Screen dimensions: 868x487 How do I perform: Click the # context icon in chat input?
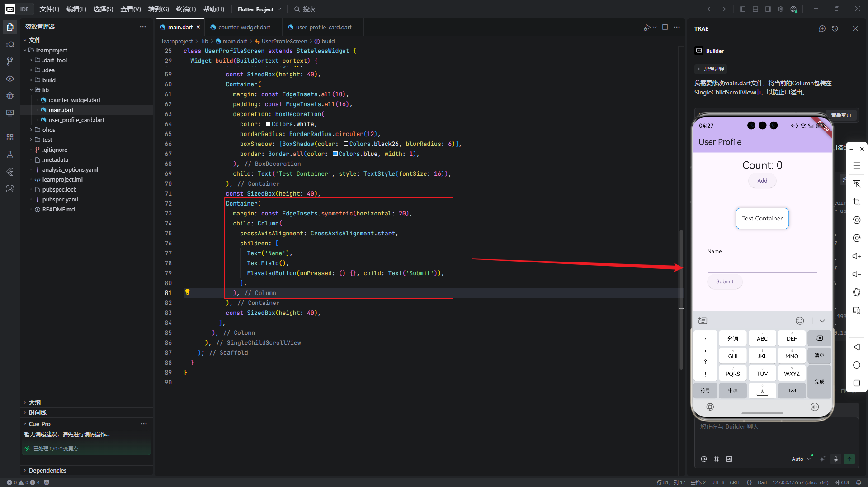tap(717, 459)
